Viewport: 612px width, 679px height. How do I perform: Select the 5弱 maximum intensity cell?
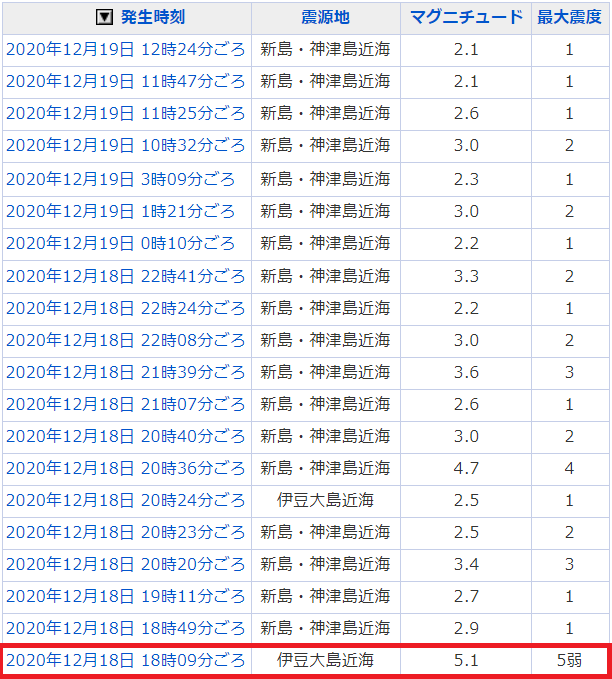coord(570,660)
